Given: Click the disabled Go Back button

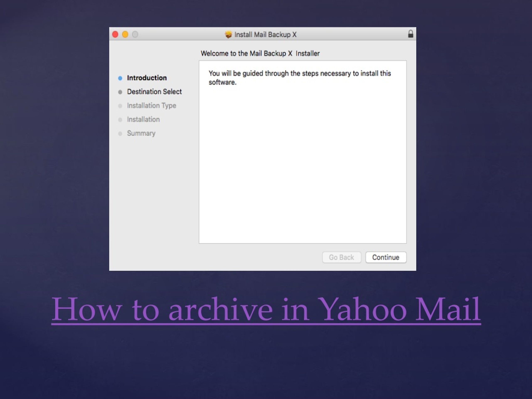Looking at the screenshot, I should [341, 257].
